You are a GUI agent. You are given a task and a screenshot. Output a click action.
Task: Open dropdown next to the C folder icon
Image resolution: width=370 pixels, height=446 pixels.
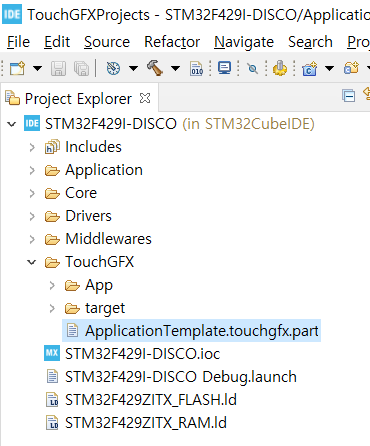tap(329, 69)
